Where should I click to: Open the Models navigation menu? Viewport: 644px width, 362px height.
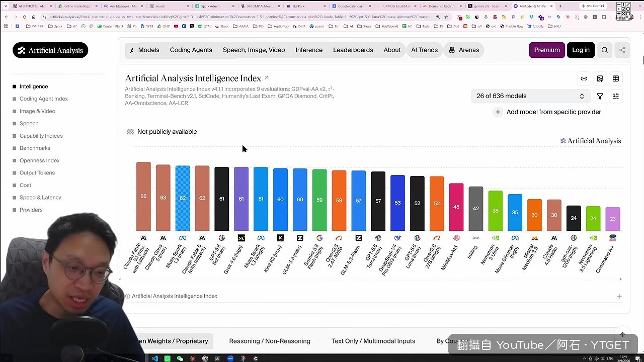click(x=148, y=50)
